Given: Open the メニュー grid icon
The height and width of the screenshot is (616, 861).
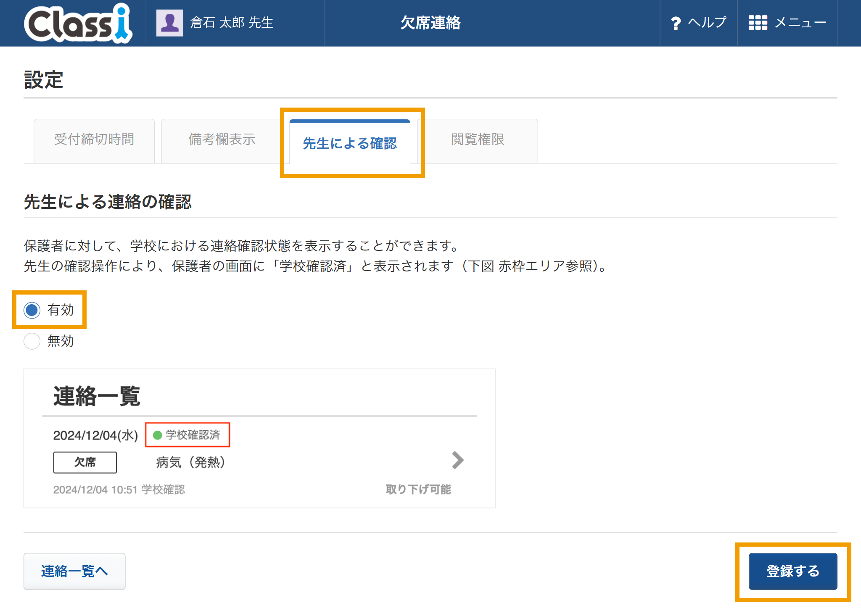Looking at the screenshot, I should point(758,23).
